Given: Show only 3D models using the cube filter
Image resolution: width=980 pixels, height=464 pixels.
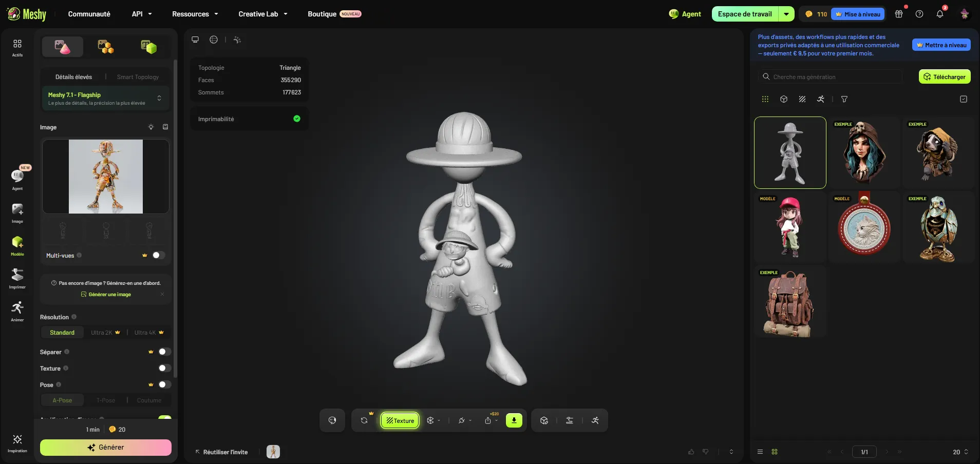Looking at the screenshot, I should (784, 99).
